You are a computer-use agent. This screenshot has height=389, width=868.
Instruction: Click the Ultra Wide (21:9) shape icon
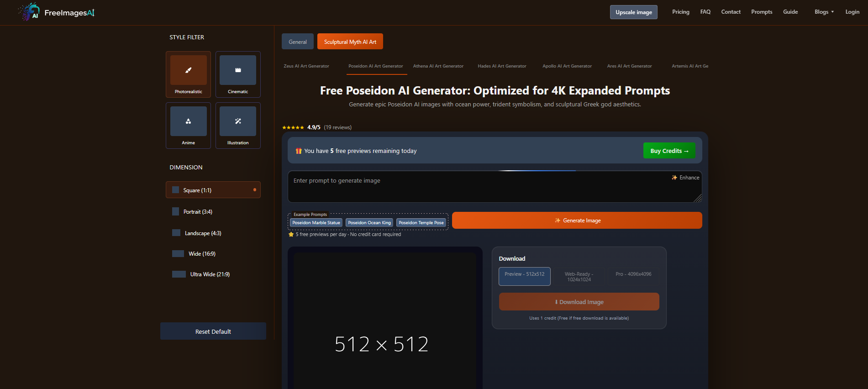coord(179,274)
